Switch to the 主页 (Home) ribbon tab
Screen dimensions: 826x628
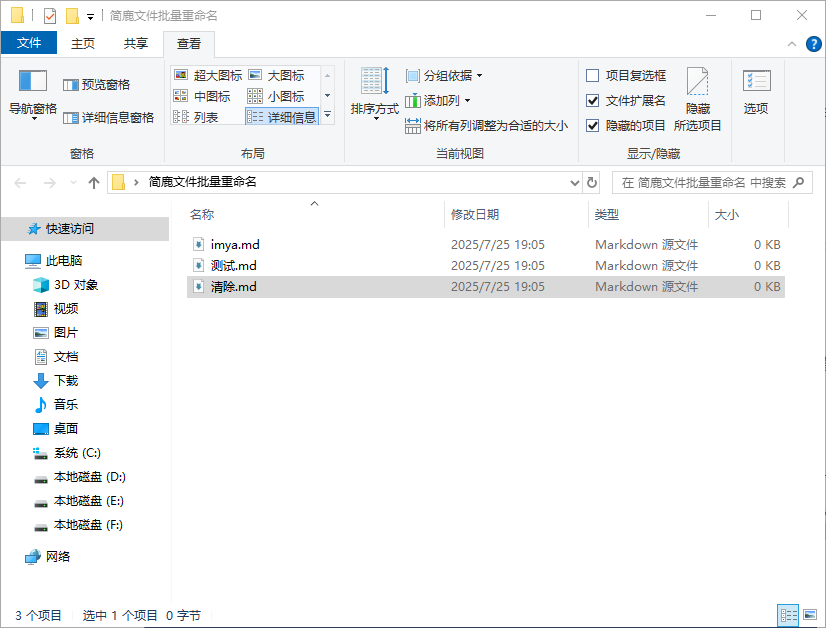pyautogui.click(x=84, y=43)
